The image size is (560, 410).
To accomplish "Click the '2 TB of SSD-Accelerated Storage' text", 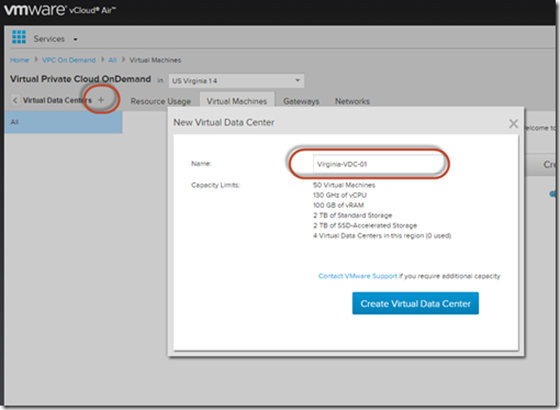I will pyautogui.click(x=365, y=226).
